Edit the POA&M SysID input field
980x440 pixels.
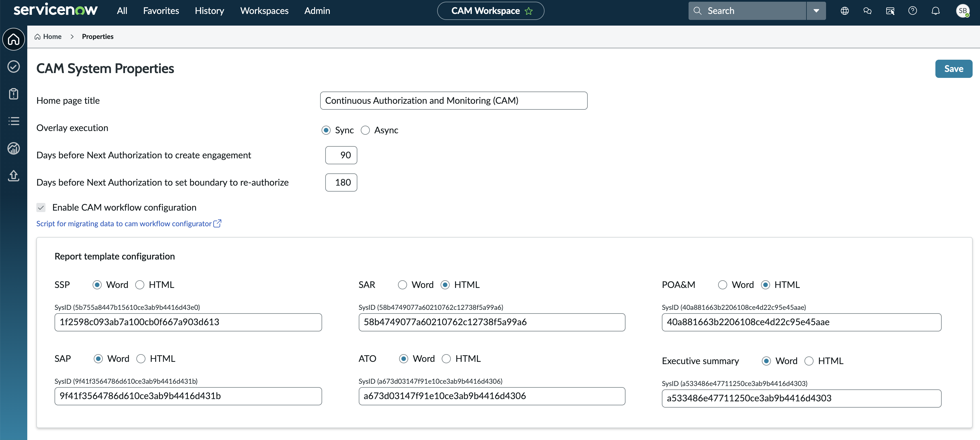[x=802, y=322]
